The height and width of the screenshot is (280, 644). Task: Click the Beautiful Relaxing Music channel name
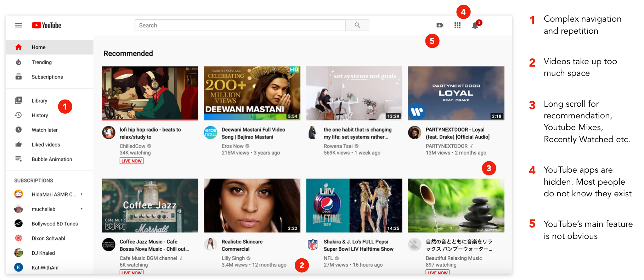tap(454, 258)
